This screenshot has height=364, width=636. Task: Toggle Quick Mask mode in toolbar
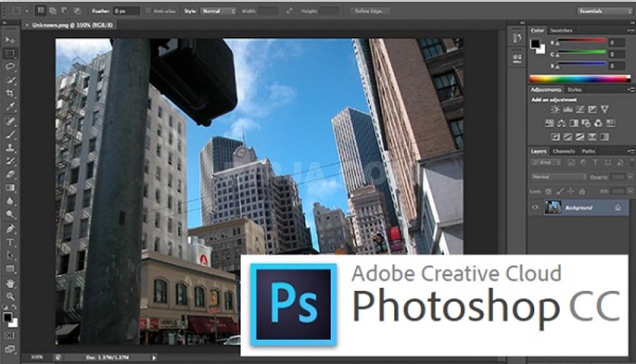10,335
